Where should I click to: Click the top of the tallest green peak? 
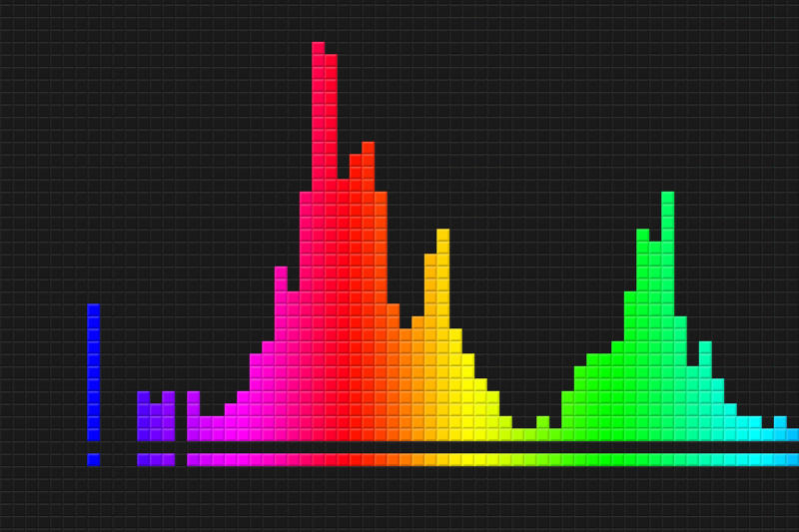(667, 198)
